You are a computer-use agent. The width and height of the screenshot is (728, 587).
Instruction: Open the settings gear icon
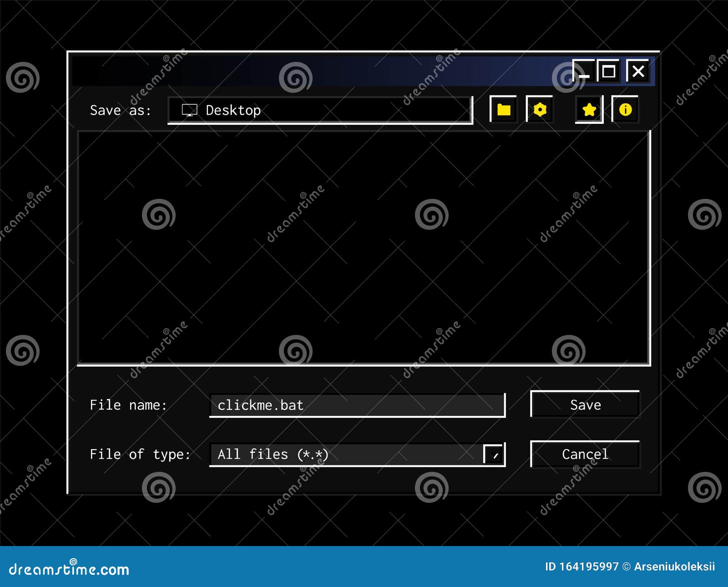coord(540,109)
